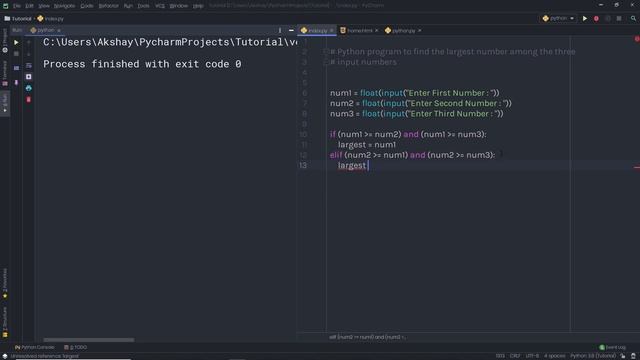
Task: Open the Run menu
Action: coord(128,6)
